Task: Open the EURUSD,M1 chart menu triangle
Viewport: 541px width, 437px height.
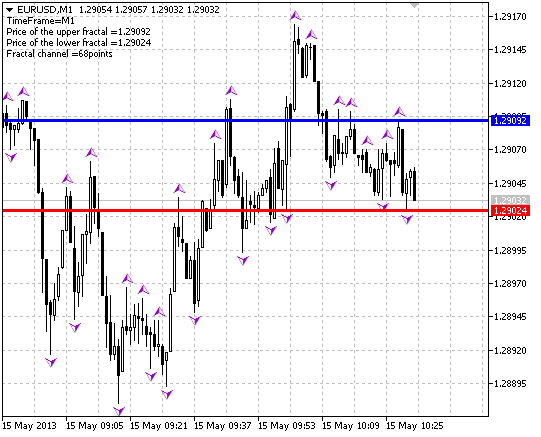Action: [10, 10]
